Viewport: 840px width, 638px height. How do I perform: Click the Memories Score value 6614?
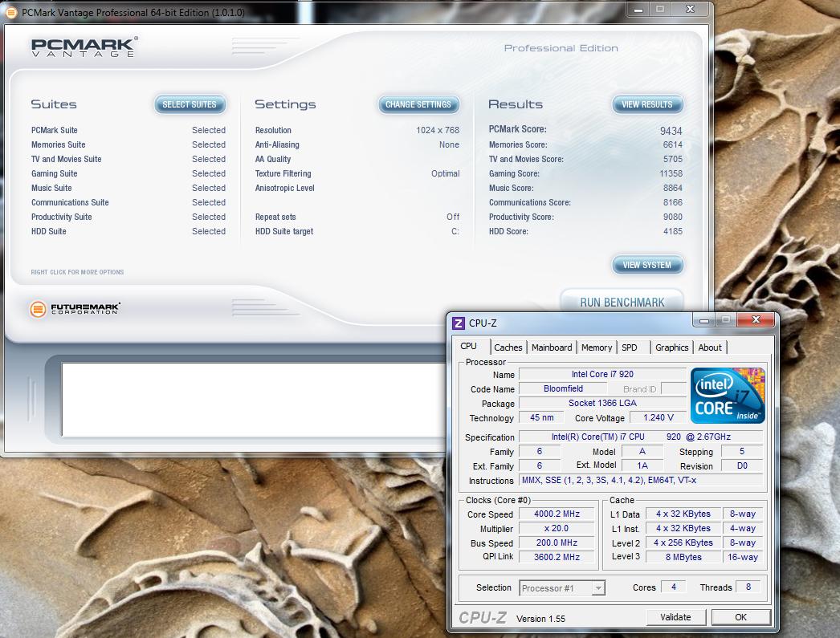[672, 144]
